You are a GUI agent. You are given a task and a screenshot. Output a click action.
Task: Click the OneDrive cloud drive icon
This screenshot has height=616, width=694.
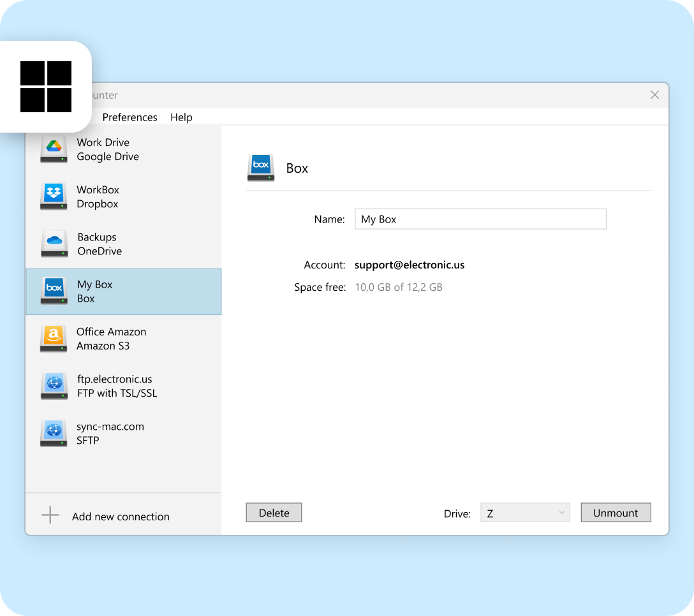[x=54, y=244]
